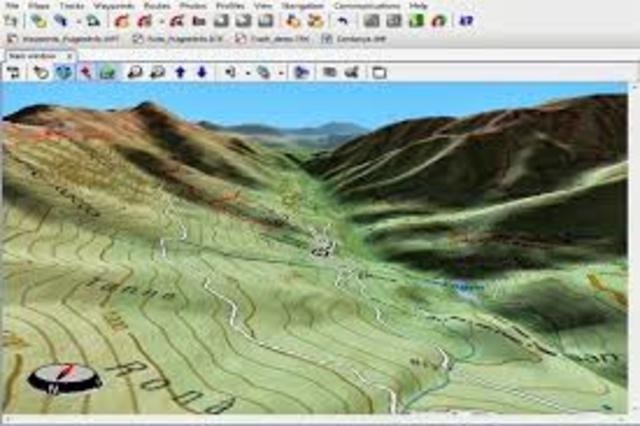Viewport: 640px width, 426px height.
Task: Click the dark icon before the window icon
Action: click(x=351, y=73)
